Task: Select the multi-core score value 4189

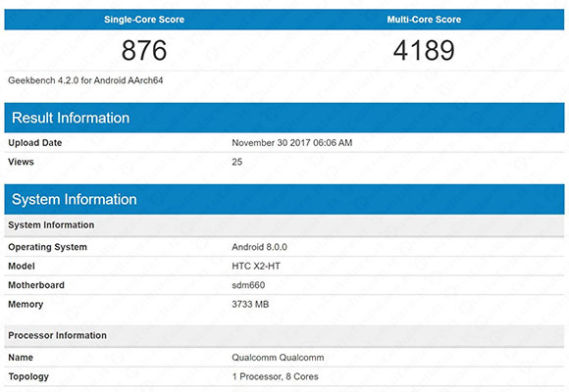Action: pyautogui.click(x=424, y=50)
